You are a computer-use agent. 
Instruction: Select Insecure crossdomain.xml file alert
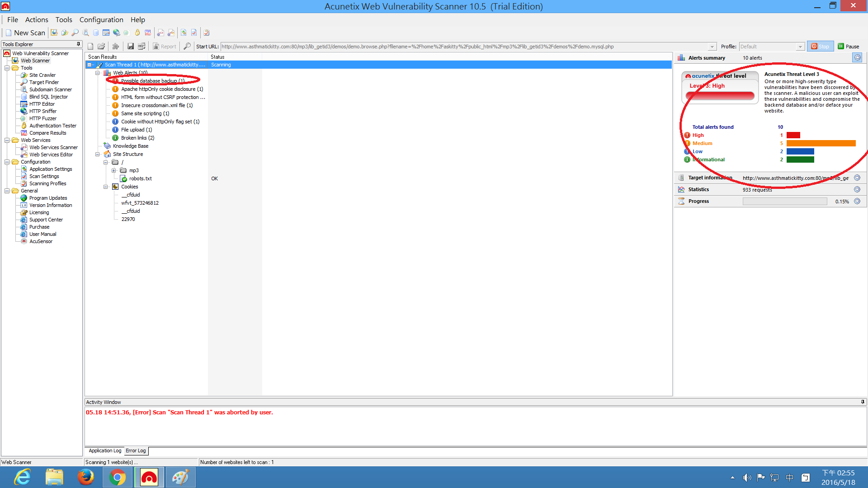coord(156,105)
